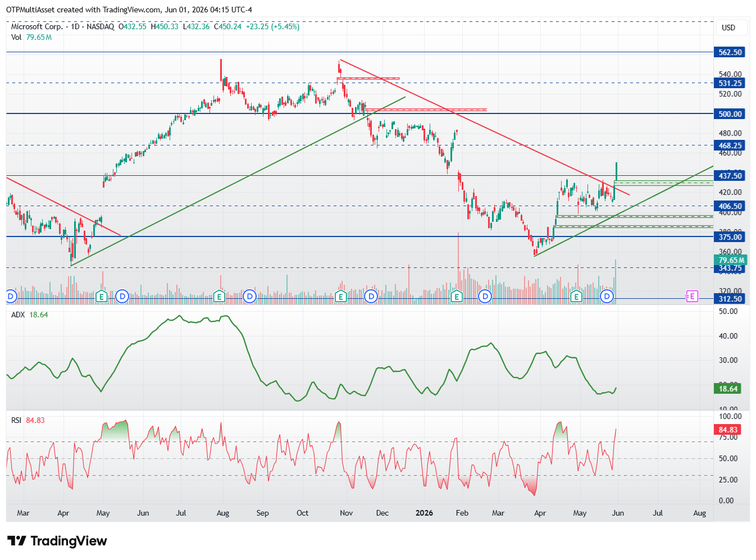This screenshot has width=756, height=560.
Task: Click the 343.75 price line label
Action: [x=730, y=268]
